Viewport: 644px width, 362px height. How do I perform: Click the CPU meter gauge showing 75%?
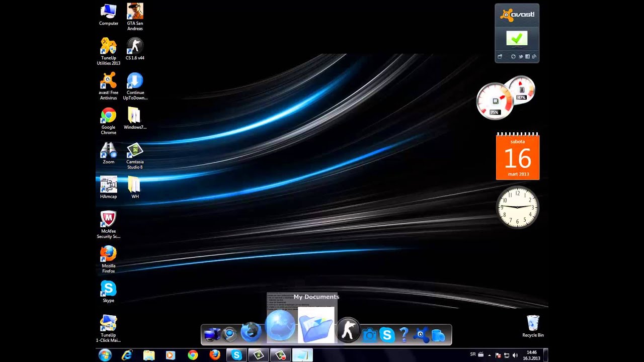pyautogui.click(x=495, y=101)
